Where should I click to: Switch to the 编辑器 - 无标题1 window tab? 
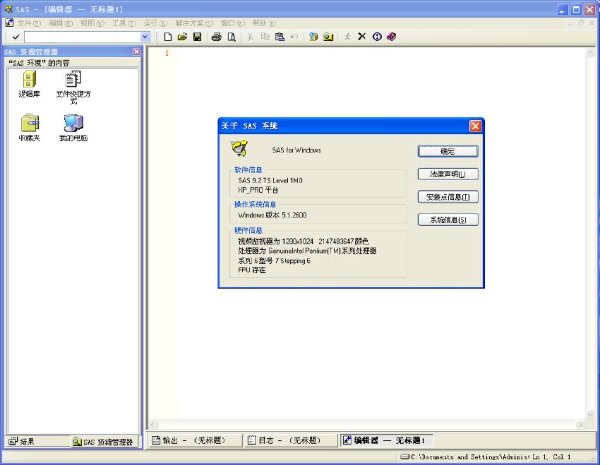(x=384, y=441)
